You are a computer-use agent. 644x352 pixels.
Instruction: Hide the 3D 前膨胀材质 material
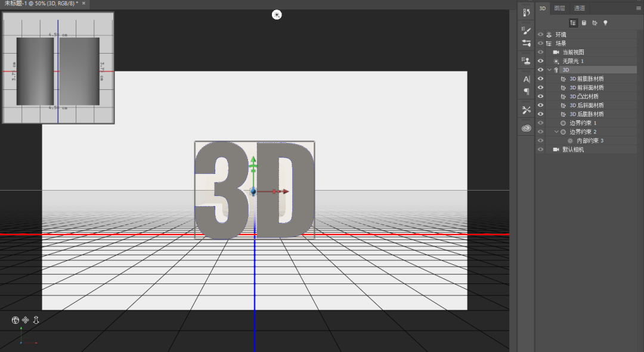tap(540, 79)
